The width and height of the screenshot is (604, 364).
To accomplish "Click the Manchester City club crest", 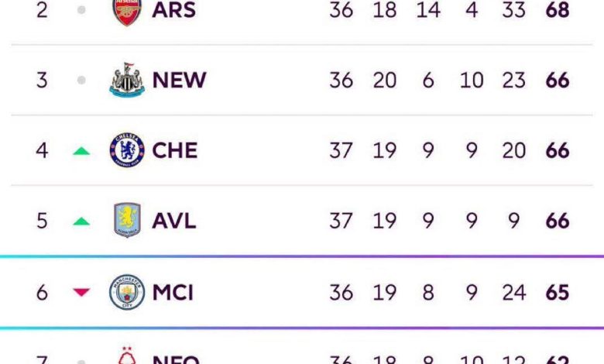I will click(x=126, y=292).
